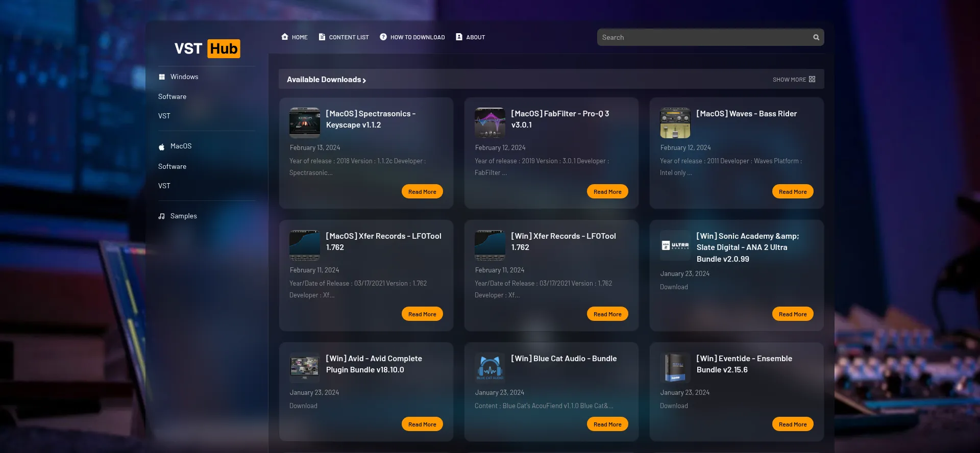The height and width of the screenshot is (453, 980).
Task: Open the Samples sidebar link
Action: point(178,216)
